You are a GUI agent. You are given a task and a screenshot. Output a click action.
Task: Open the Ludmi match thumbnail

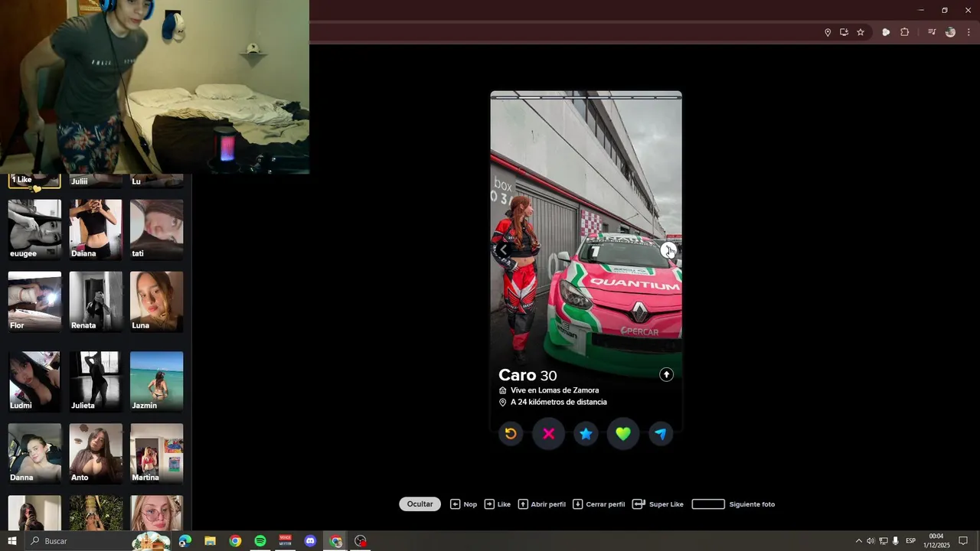[34, 381]
